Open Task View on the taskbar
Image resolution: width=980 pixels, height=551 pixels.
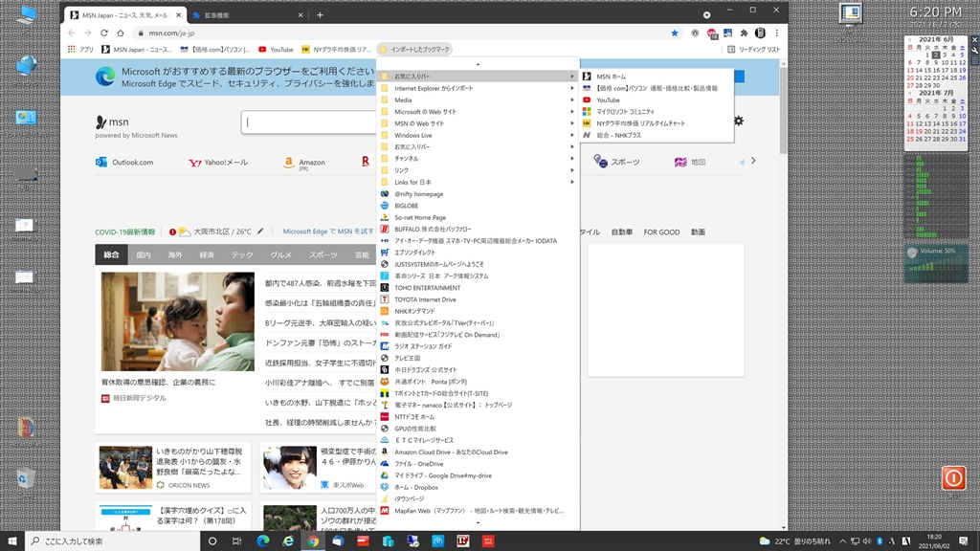(x=237, y=541)
